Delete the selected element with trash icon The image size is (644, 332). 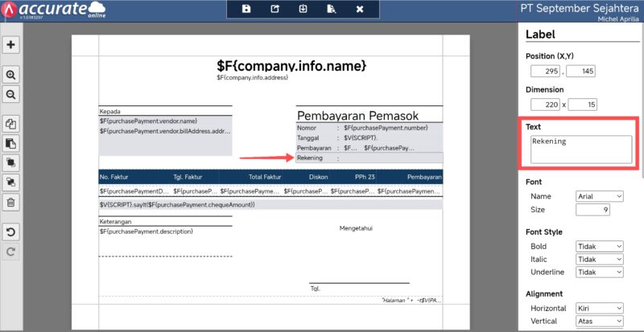[11, 203]
